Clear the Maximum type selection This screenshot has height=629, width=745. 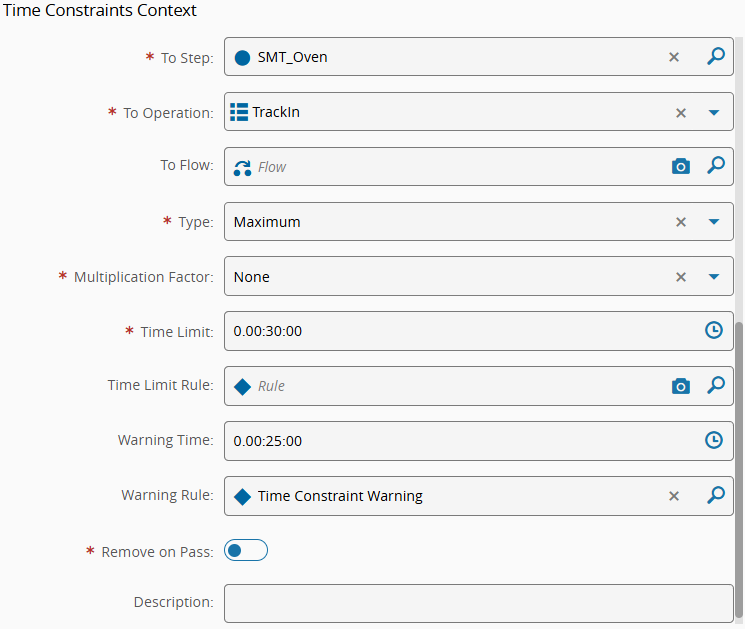click(681, 222)
